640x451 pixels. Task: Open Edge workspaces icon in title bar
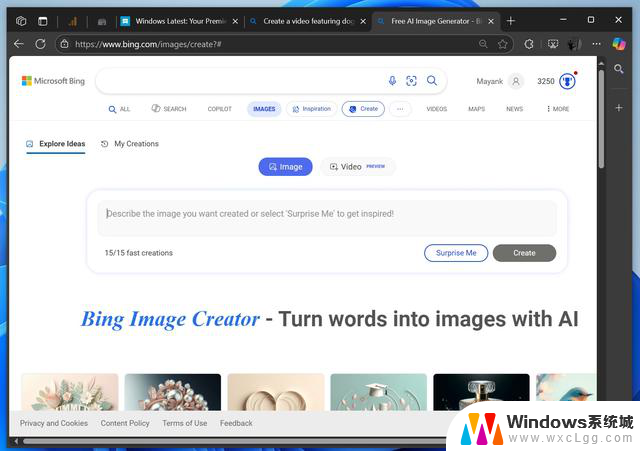21,21
